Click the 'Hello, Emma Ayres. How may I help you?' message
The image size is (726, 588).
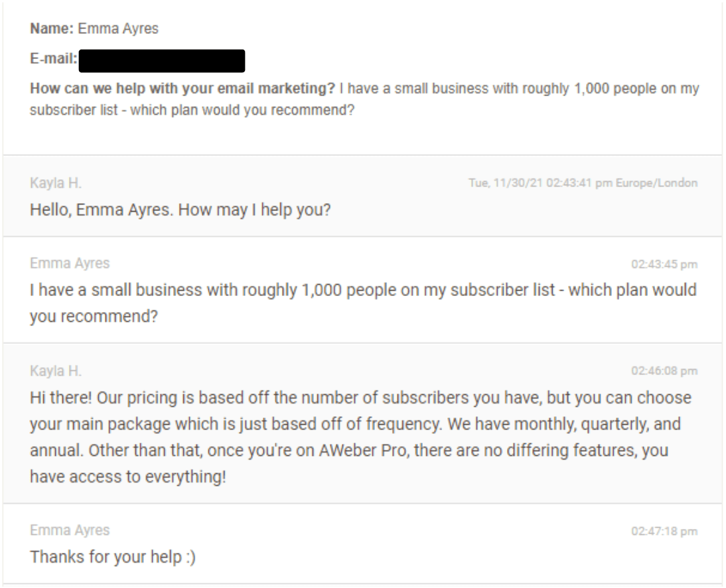[180, 210]
